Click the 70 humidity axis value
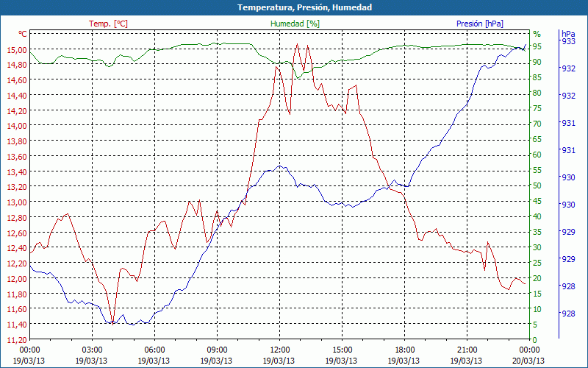Image resolution: width=588 pixels, height=368 pixels. coord(537,124)
